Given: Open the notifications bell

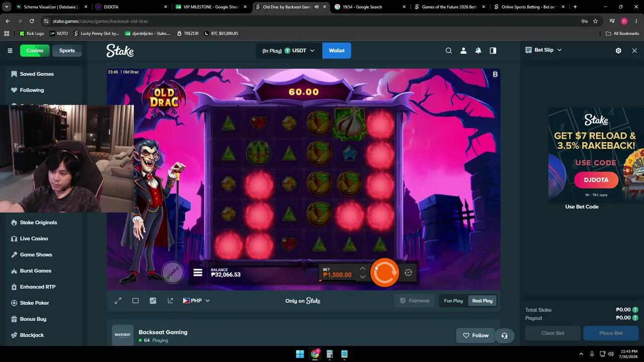Looking at the screenshot, I should point(478,50).
